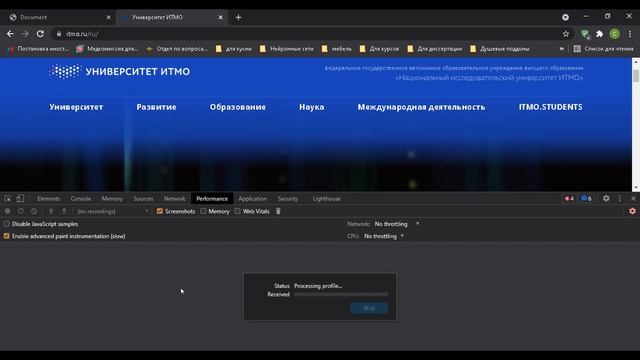This screenshot has width=640, height=360.
Task: Click the collect garbage trash icon
Action: pos(278,211)
